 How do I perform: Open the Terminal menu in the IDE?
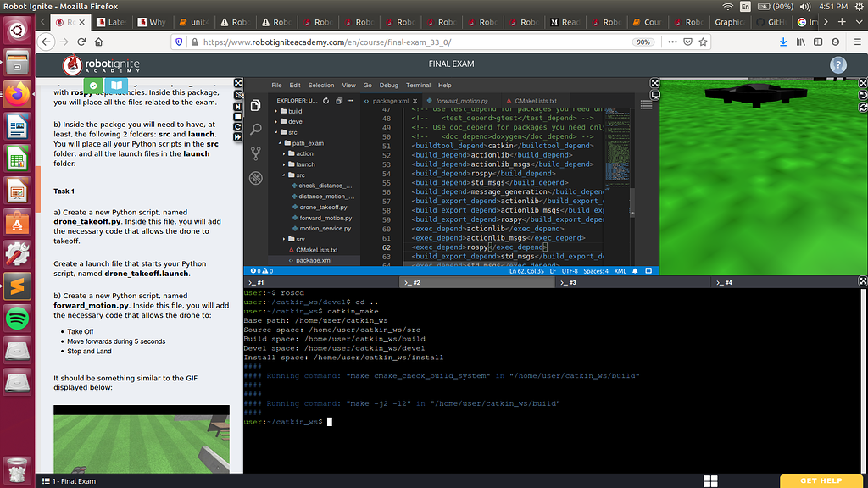[x=418, y=86]
